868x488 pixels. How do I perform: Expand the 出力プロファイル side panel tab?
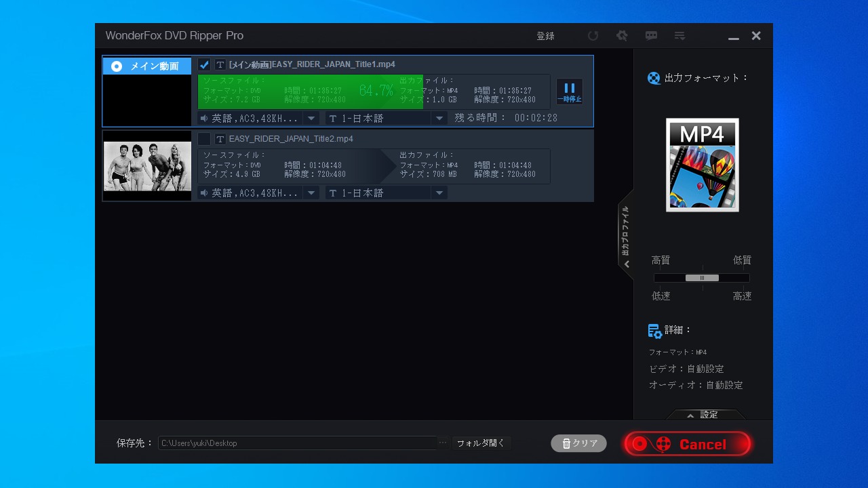point(626,234)
